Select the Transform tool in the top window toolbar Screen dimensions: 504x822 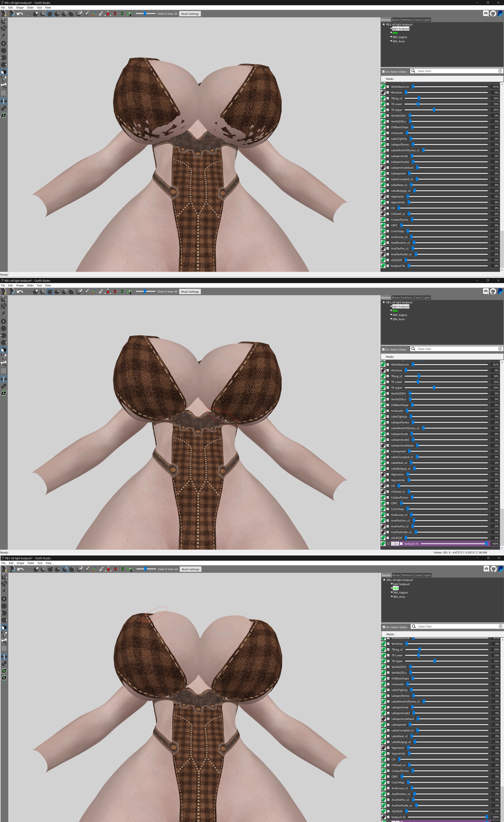(x=3, y=21)
